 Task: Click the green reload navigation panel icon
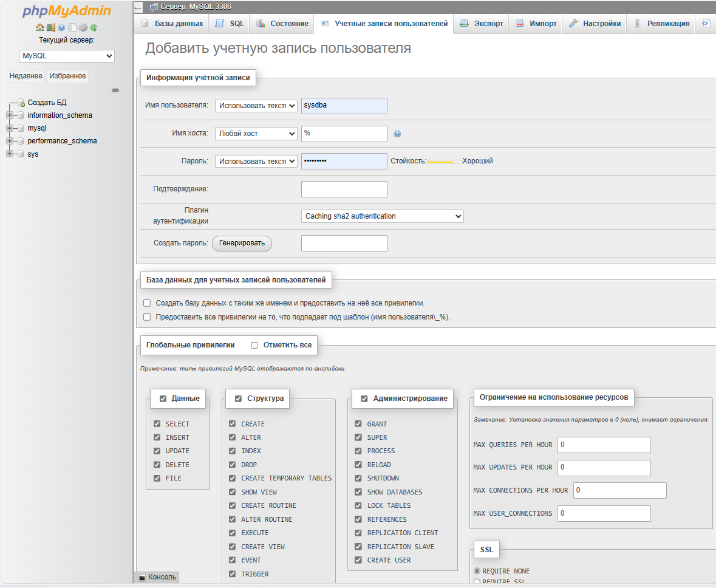pos(94,27)
